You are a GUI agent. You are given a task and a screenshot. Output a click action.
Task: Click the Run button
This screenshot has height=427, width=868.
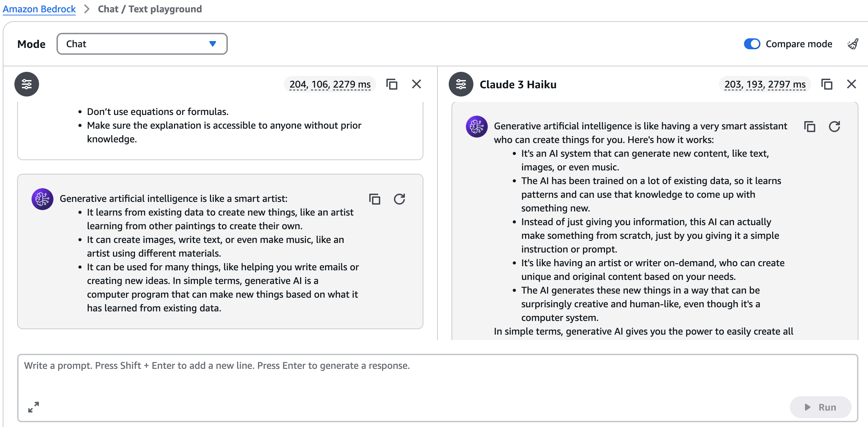820,407
